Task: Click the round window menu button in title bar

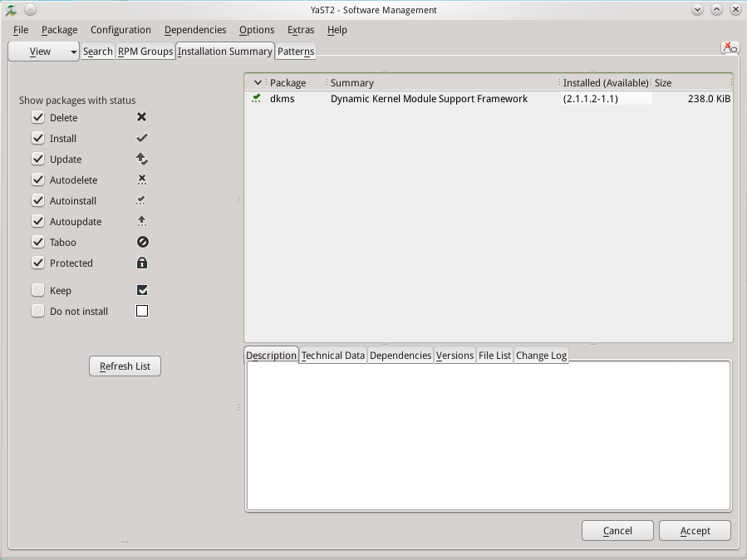Action: click(x=30, y=9)
